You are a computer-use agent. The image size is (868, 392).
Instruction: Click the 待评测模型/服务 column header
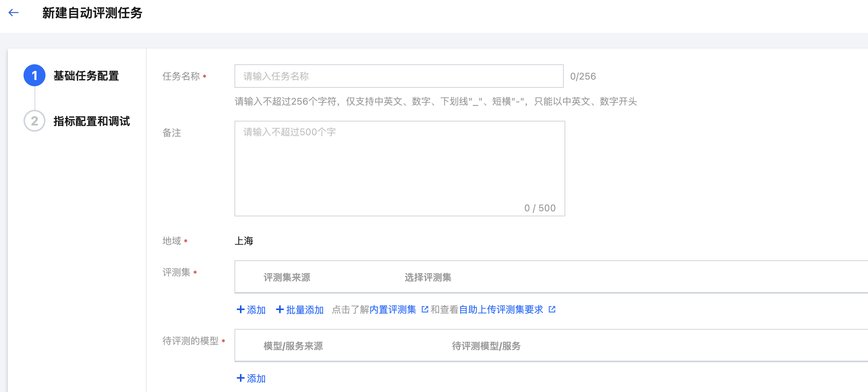[486, 346]
